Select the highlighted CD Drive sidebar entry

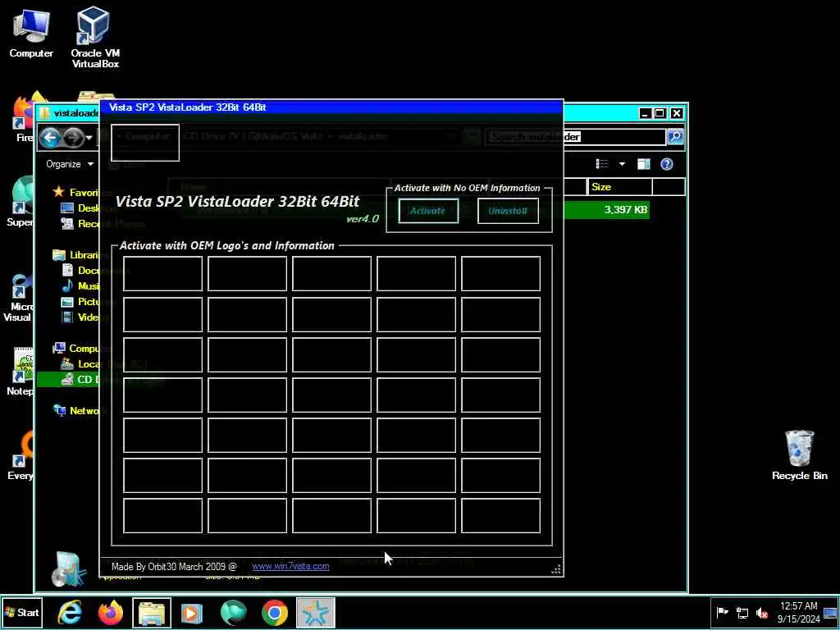69,379
